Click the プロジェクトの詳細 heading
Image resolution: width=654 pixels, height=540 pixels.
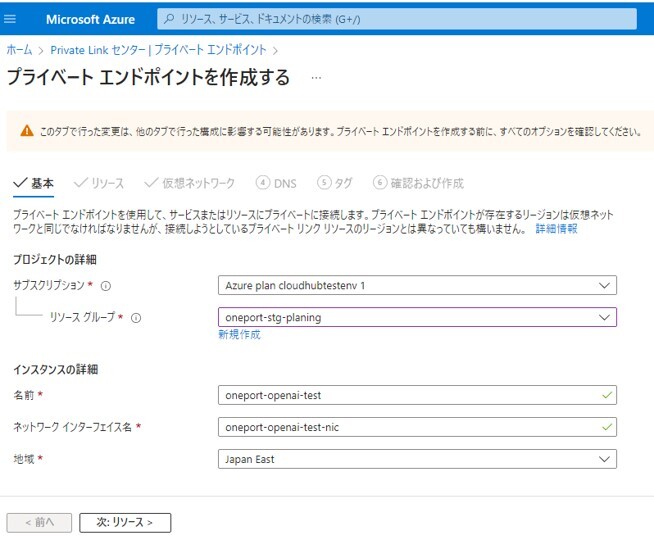click(x=55, y=259)
